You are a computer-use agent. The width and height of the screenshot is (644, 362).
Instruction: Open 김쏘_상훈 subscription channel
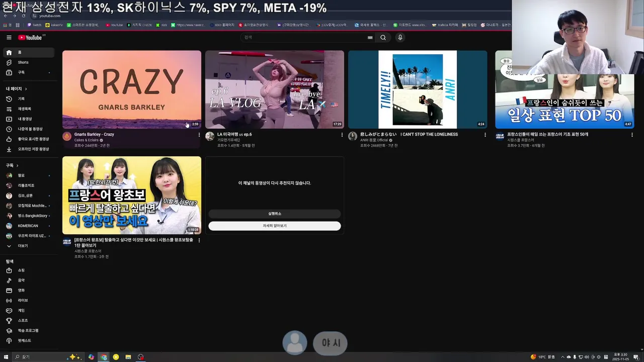(29, 196)
